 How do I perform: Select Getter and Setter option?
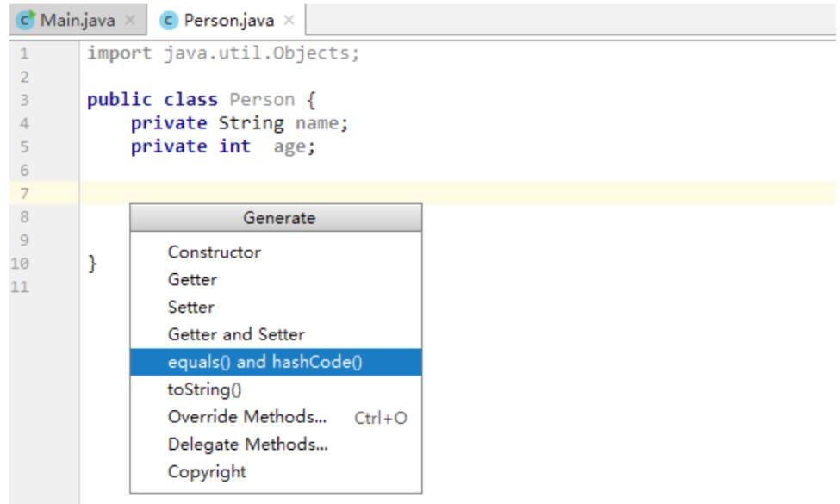(276, 335)
